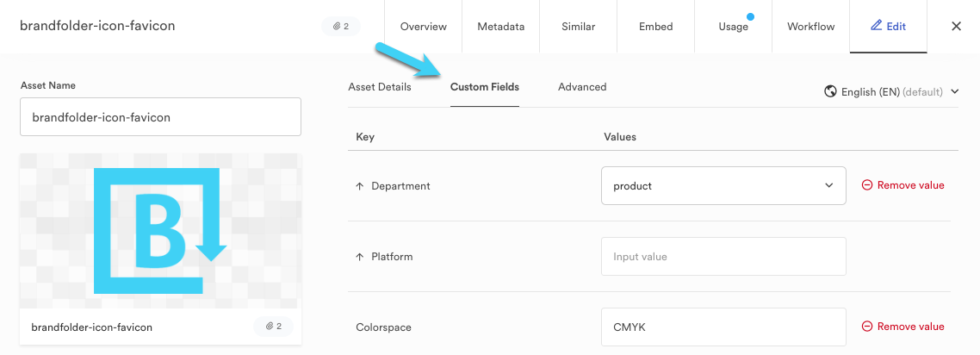Image resolution: width=980 pixels, height=355 pixels.
Task: Remove the Department value
Action: tap(902, 185)
